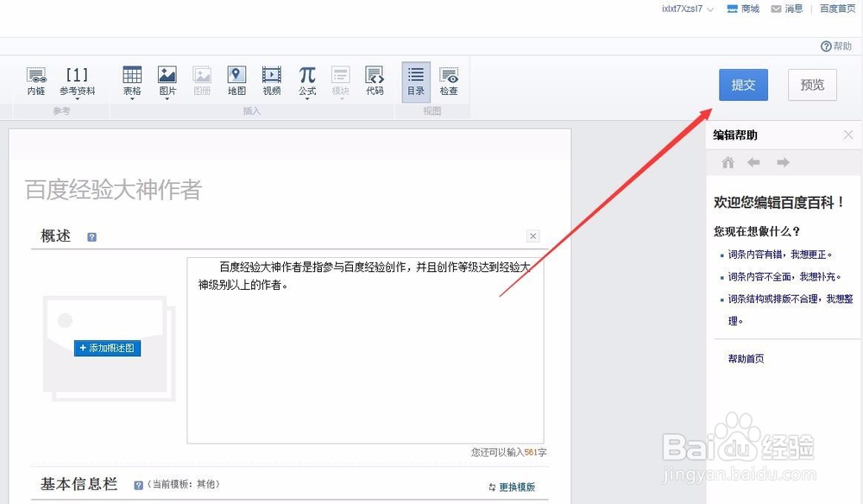Open the 帮助首页 link
This screenshot has height=504, width=863.
(x=746, y=359)
